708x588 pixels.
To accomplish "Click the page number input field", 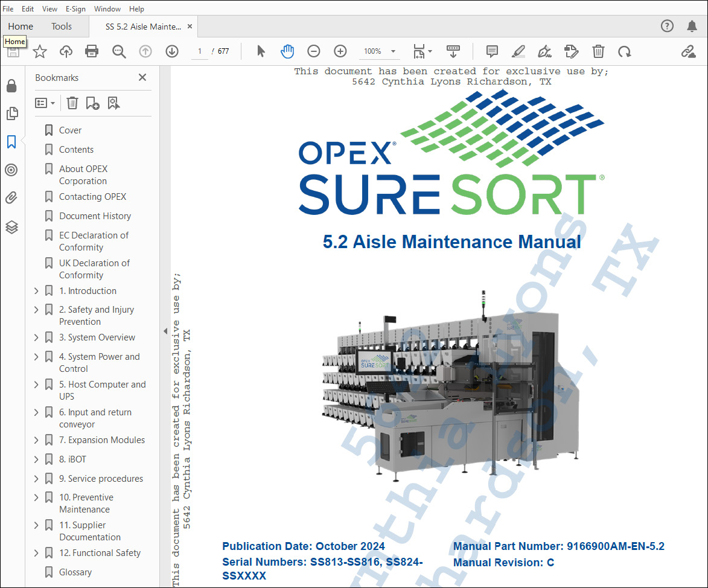I will [200, 51].
